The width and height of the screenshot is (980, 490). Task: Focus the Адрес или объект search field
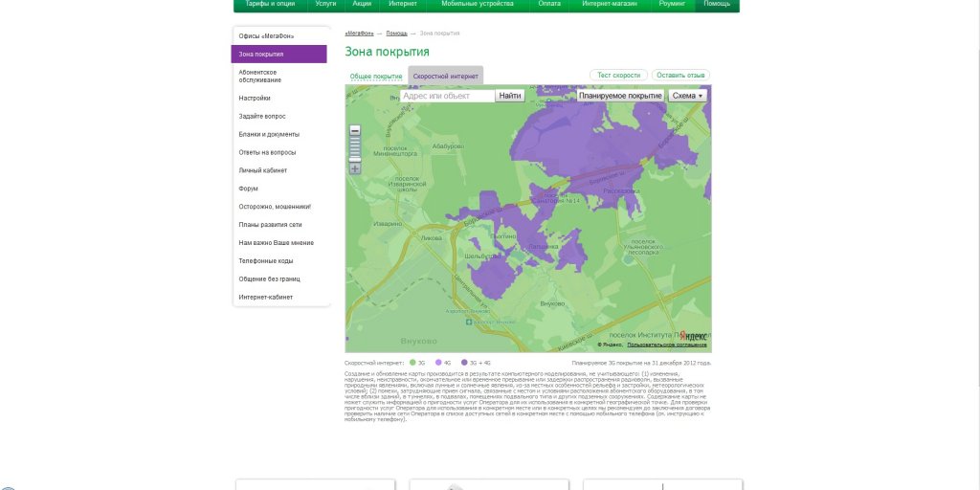pyautogui.click(x=448, y=96)
